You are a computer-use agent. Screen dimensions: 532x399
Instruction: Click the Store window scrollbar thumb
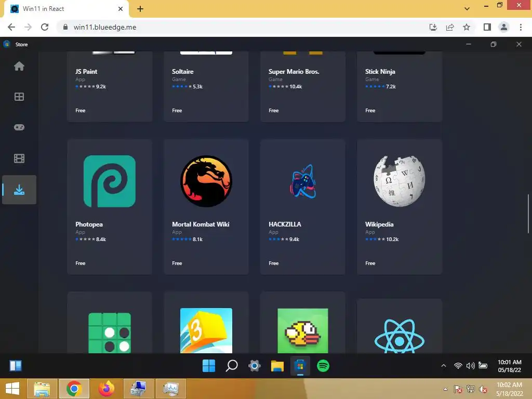click(x=528, y=214)
